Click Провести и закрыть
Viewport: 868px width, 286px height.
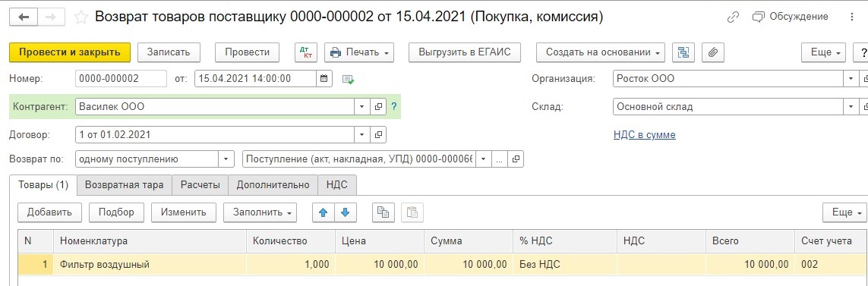70,52
